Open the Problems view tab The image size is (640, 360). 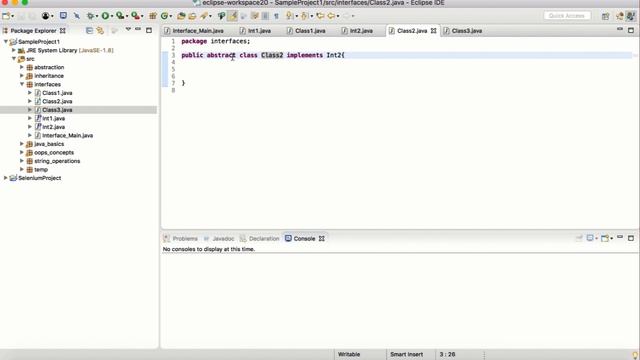(x=180, y=238)
